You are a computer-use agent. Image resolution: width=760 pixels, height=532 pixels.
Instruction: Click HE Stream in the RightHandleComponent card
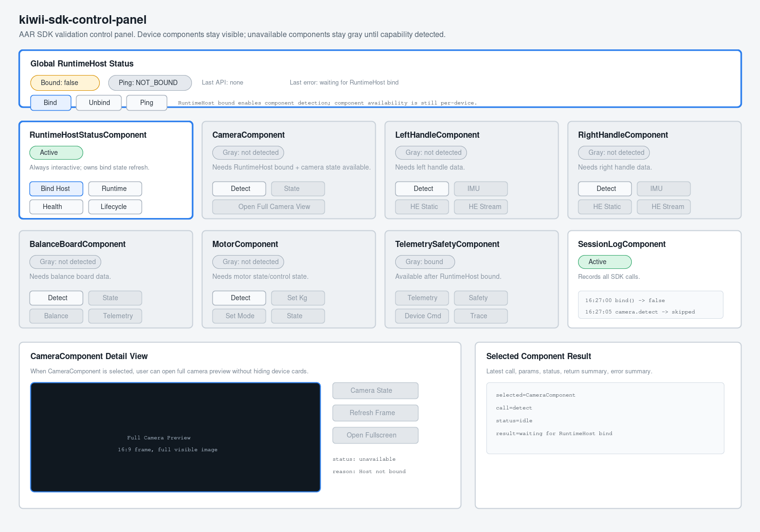point(664,207)
